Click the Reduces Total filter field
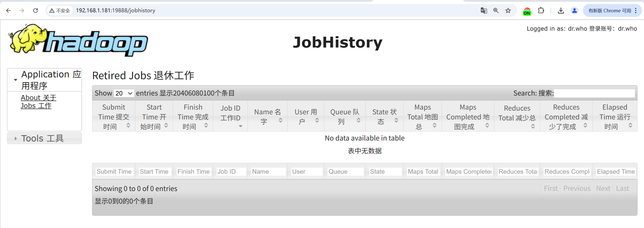 518,171
